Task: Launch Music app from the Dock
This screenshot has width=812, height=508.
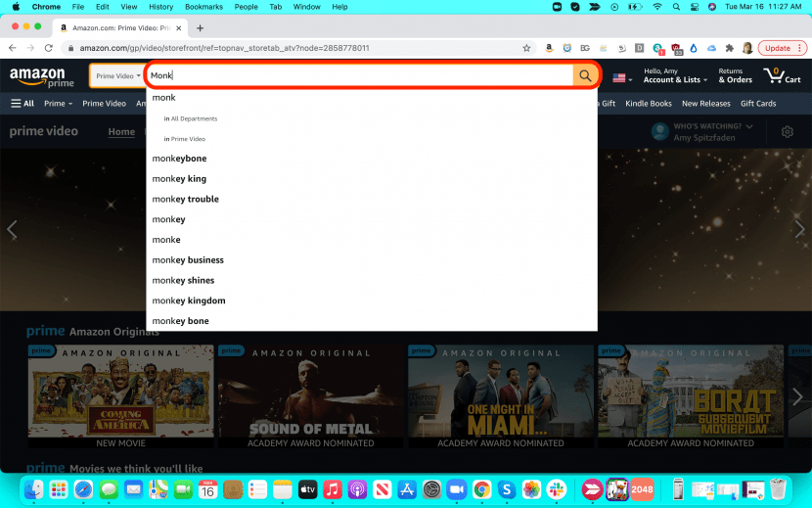Action: point(333,489)
